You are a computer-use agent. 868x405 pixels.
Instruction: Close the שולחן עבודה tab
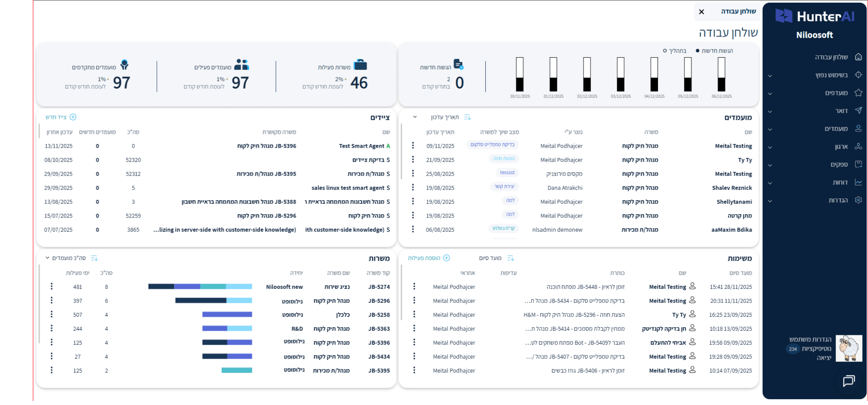point(701,12)
